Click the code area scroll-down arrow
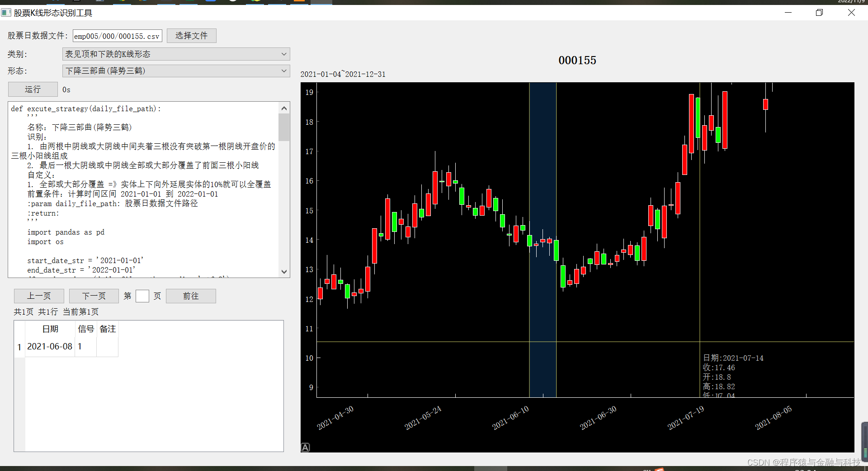This screenshot has height=471, width=868. 284,272
